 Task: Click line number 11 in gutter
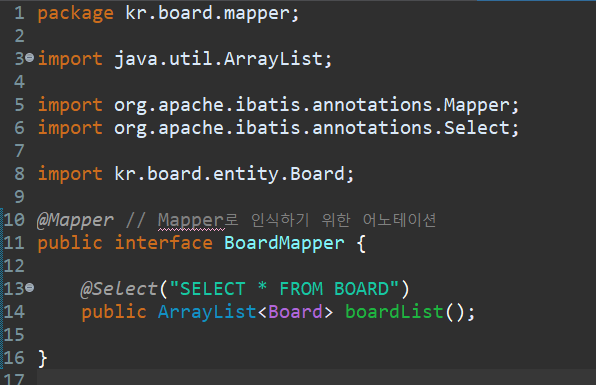[14, 243]
